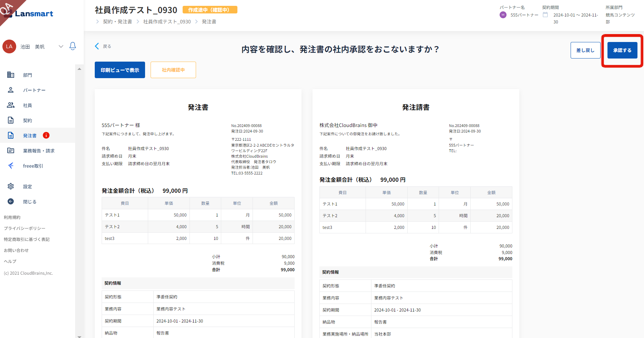Select 発注書 in the sidebar menu
Image resolution: width=644 pixels, height=338 pixels.
(x=30, y=136)
